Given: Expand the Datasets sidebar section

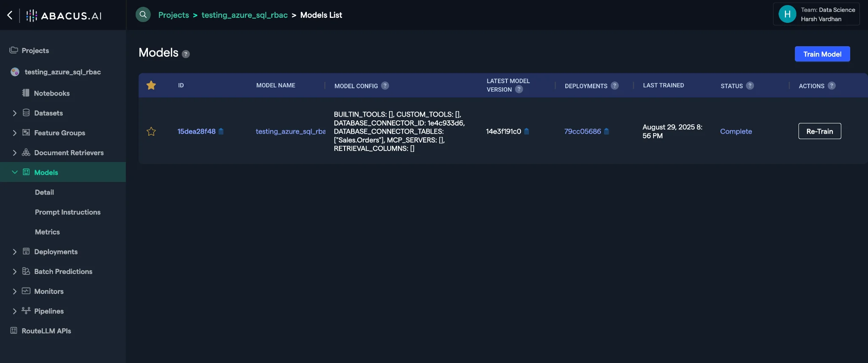Looking at the screenshot, I should 15,113.
